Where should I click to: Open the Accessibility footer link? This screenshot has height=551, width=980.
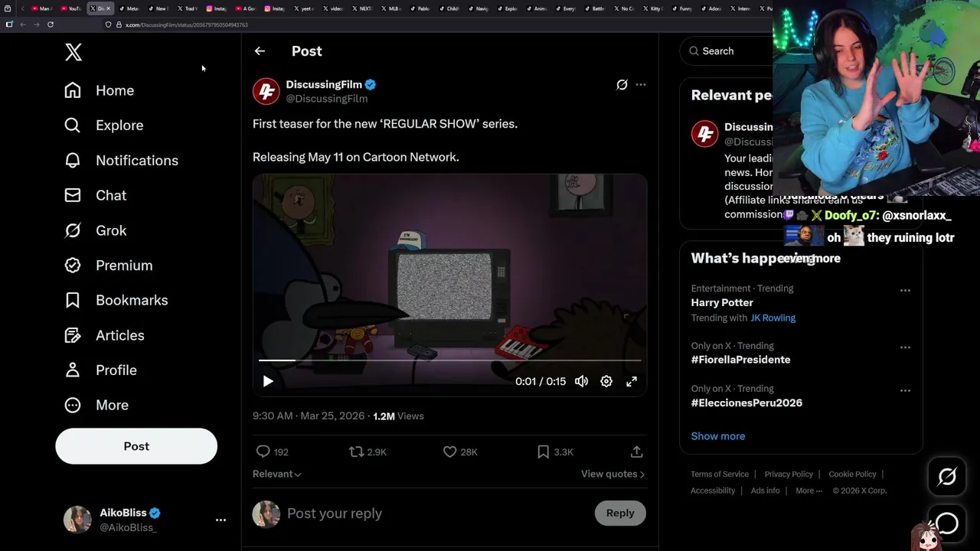click(x=713, y=491)
